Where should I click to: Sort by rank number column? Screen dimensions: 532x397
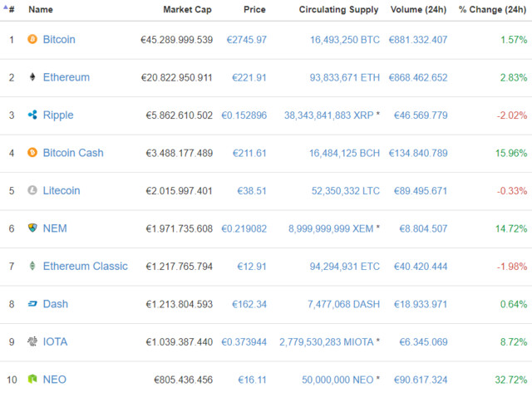click(x=11, y=9)
